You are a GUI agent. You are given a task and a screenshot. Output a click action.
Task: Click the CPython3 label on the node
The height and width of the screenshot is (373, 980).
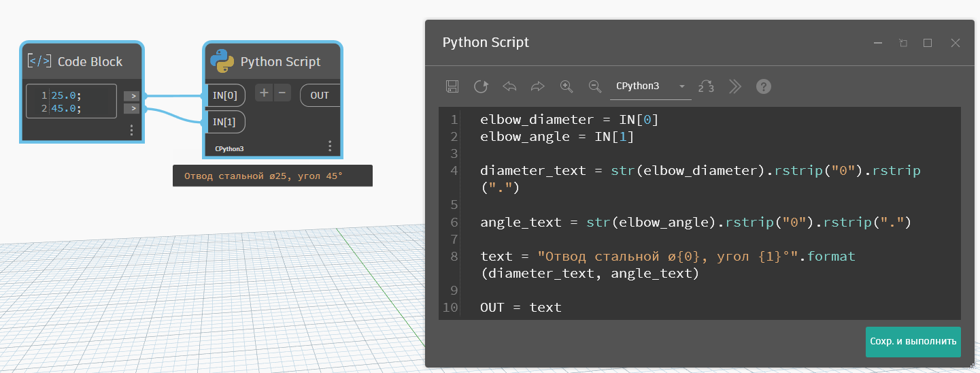tap(229, 148)
